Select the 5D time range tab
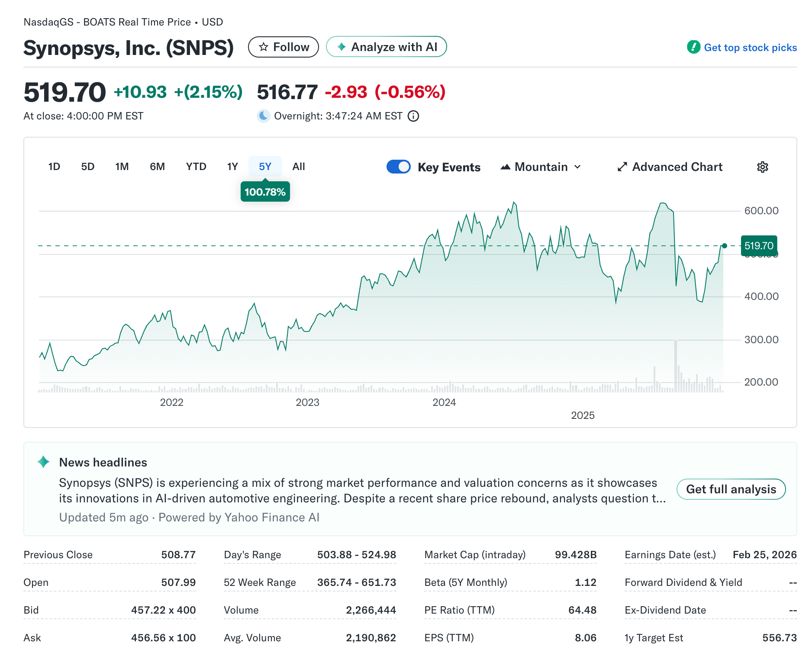 (x=88, y=167)
